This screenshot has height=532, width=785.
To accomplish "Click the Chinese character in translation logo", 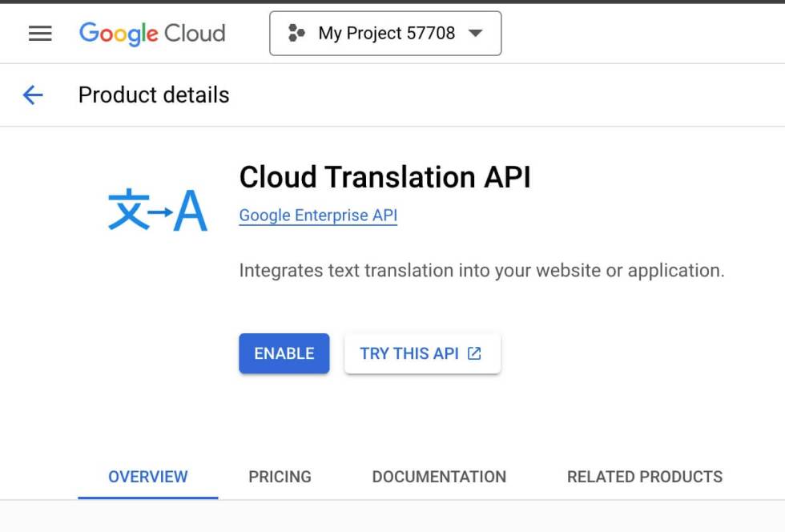I will pos(128,210).
